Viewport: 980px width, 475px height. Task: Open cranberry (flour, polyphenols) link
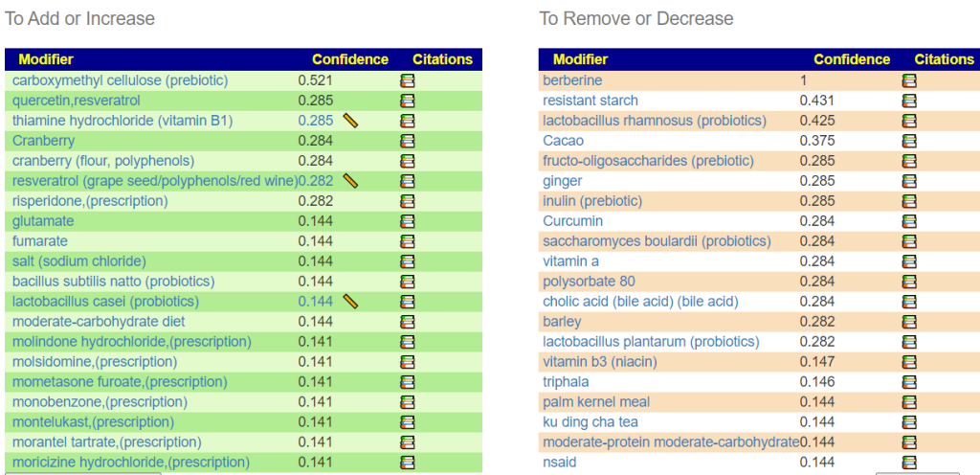103,161
